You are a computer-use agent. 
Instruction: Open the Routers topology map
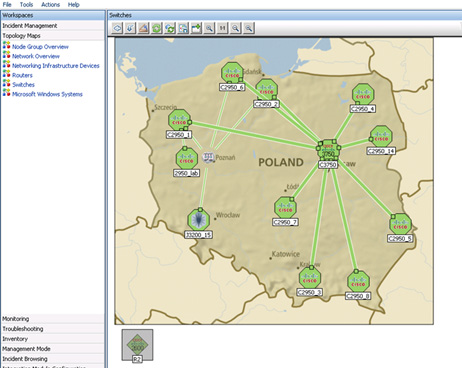(x=22, y=75)
